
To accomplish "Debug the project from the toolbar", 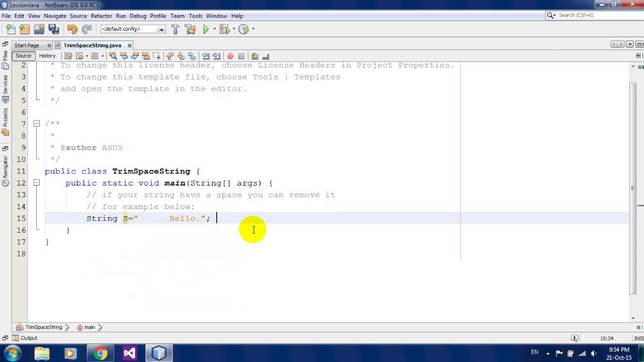I will click(x=224, y=29).
